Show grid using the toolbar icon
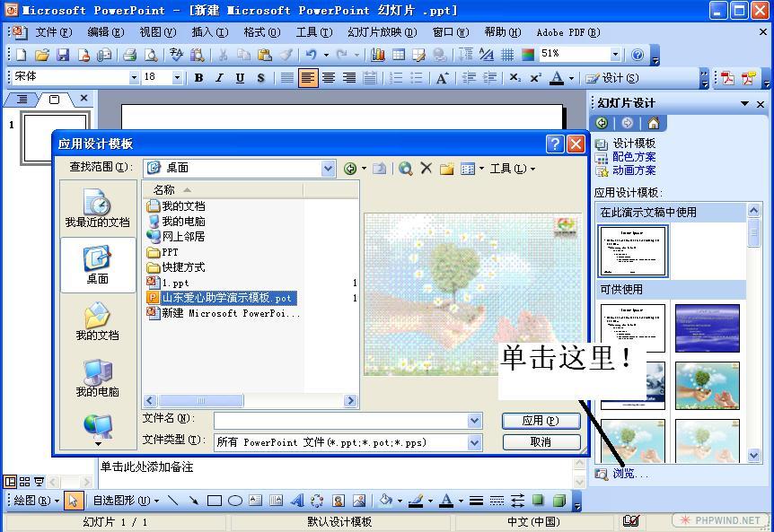The image size is (774, 532). pos(507,54)
